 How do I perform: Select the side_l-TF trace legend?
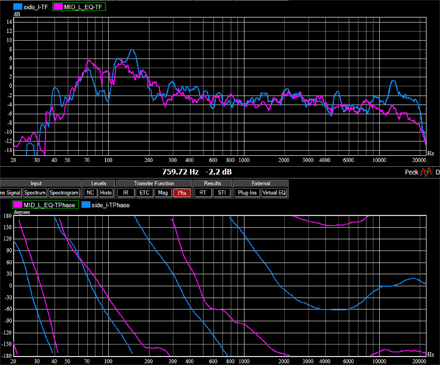[x=31, y=7]
